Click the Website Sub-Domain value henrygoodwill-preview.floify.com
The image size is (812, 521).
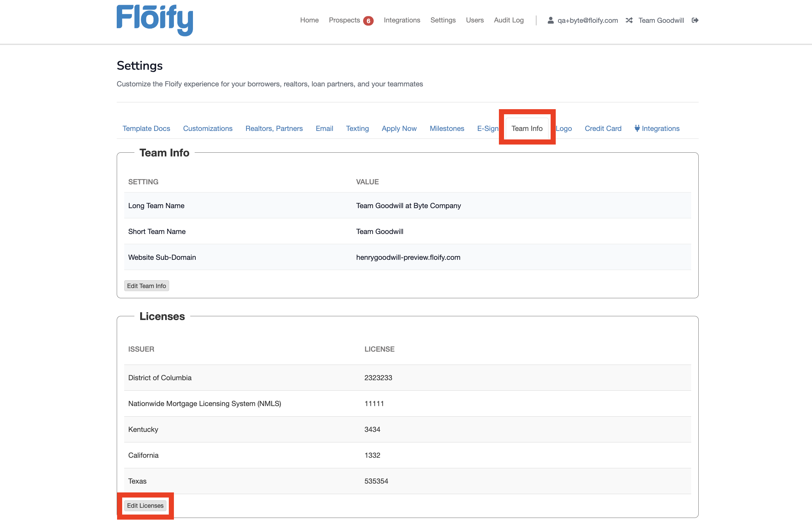point(408,257)
